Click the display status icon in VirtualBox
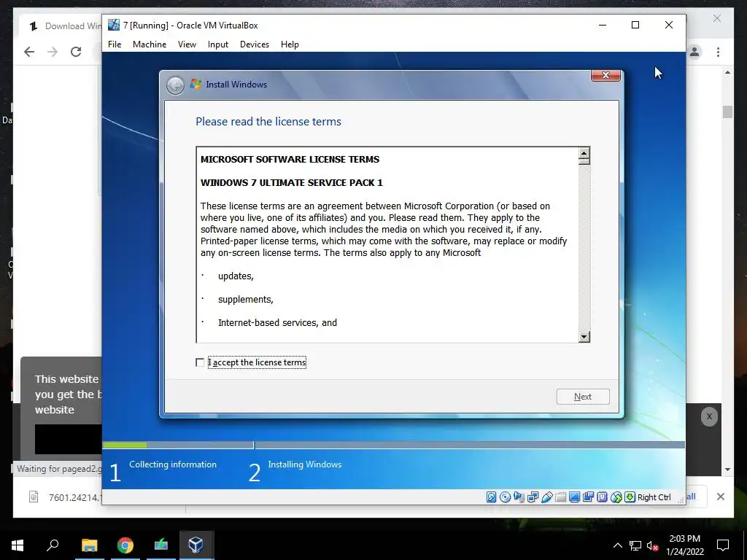Viewport: 747px width, 560px height. 574,497
